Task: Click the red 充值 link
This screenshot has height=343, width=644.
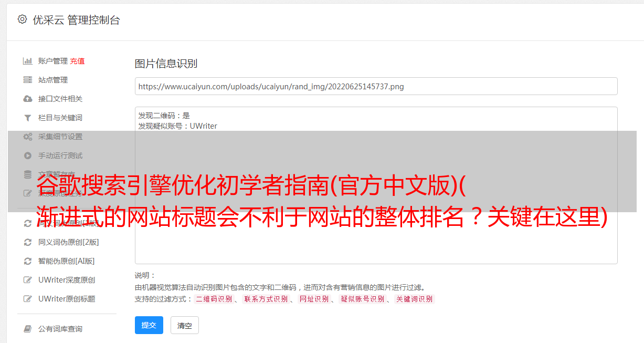Action: click(x=77, y=61)
